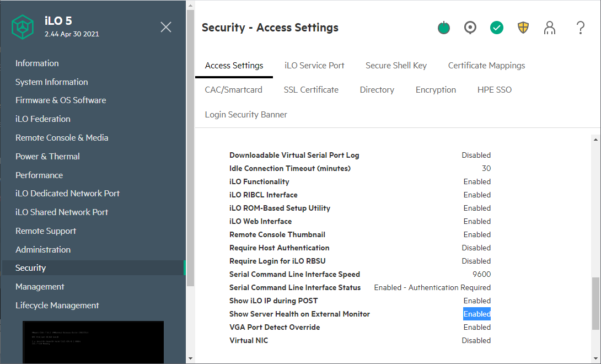Open Information in the sidebar

coord(37,63)
